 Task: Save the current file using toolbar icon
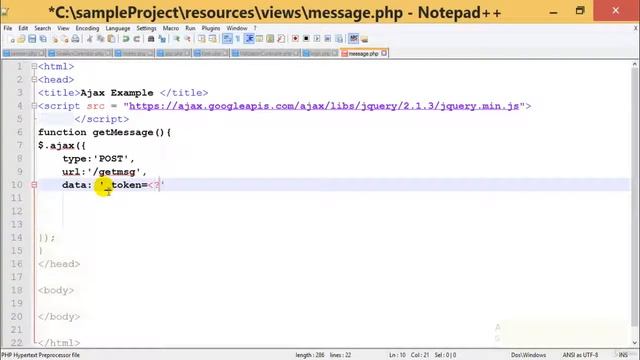click(x=32, y=39)
